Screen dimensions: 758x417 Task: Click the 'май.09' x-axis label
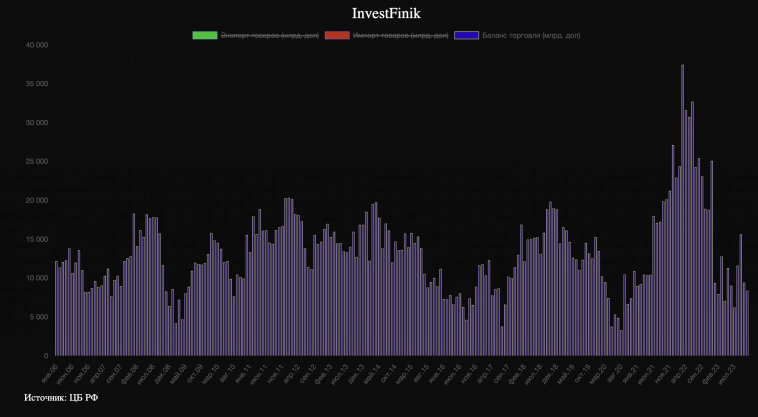pos(180,371)
